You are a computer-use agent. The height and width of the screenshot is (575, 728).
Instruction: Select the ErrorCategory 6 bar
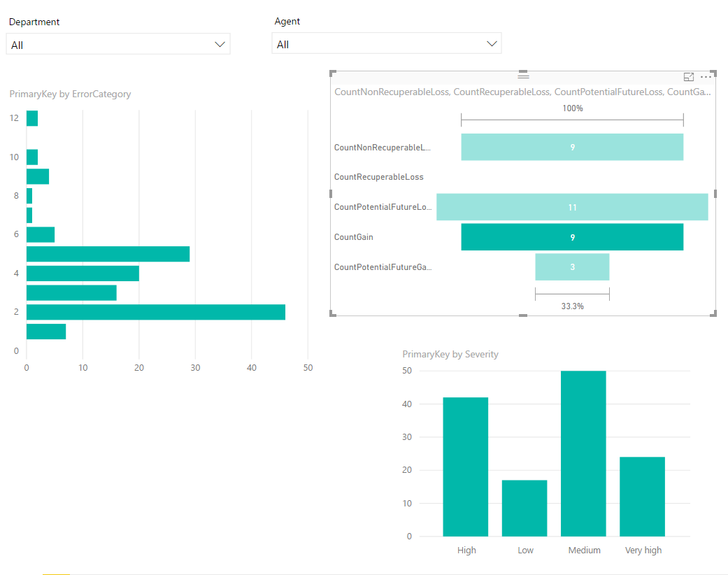41,234
